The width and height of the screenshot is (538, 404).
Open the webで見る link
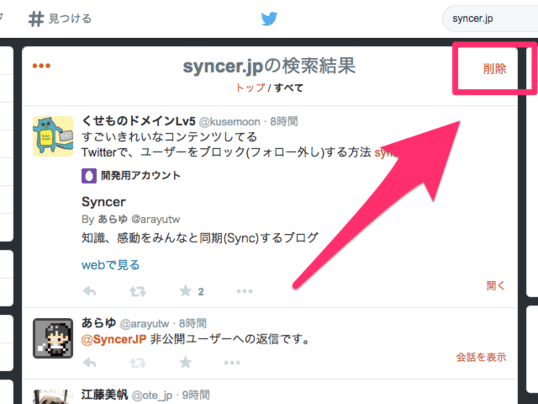[x=110, y=265]
